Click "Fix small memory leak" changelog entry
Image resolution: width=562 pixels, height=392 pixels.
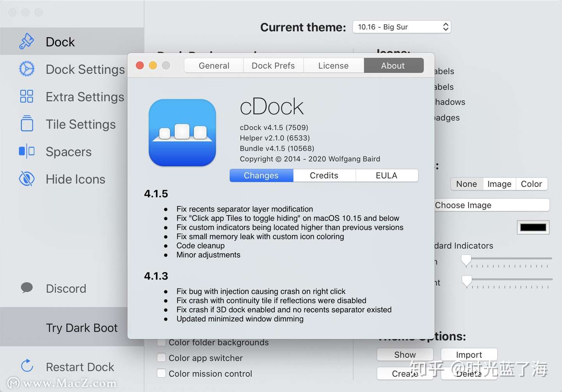point(260,236)
